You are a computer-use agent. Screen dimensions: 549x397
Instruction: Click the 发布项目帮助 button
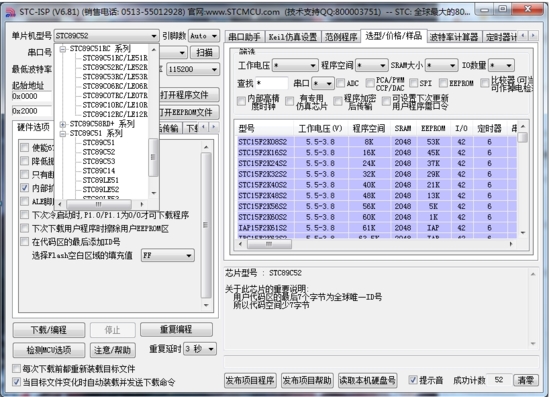[307, 381]
